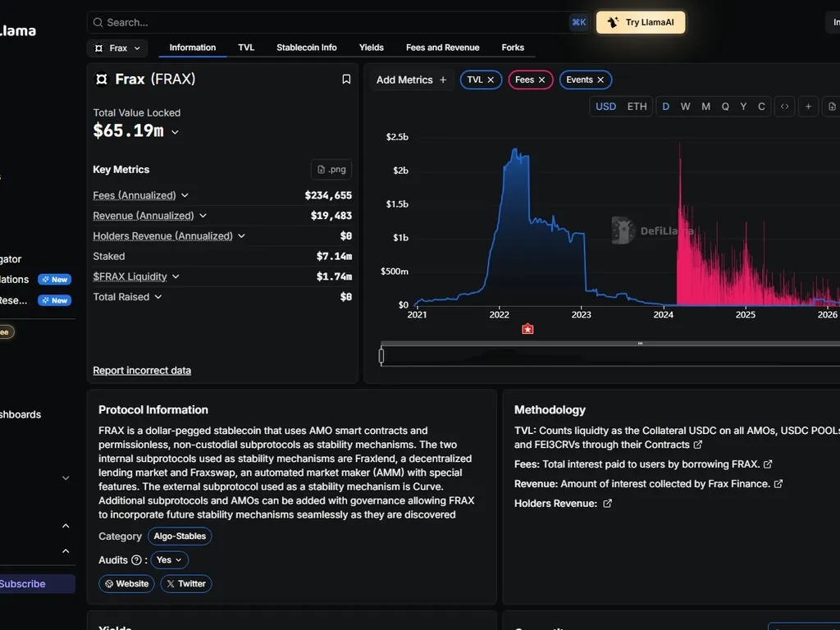
Task: Open the Stablecoin Info tab
Action: [307, 48]
